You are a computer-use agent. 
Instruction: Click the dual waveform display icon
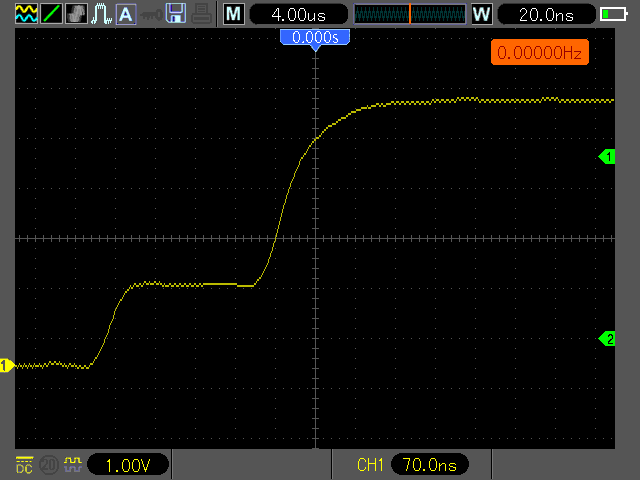point(27,14)
